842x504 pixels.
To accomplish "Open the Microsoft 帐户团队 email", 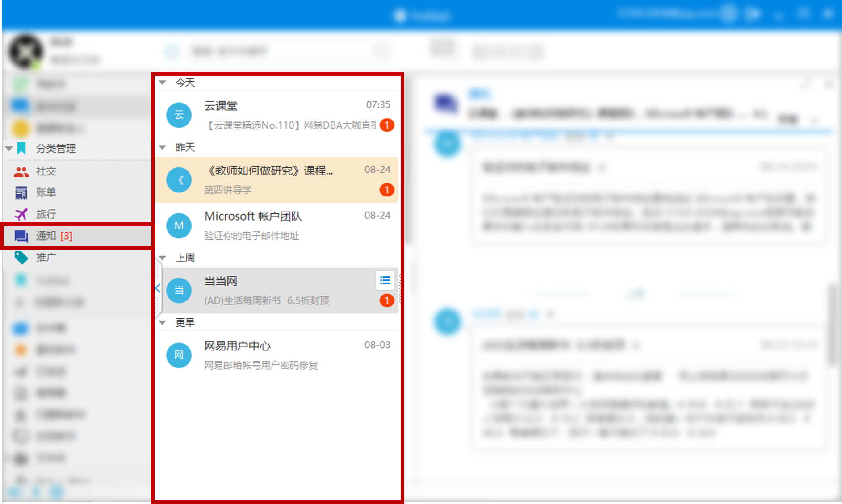I will (277, 226).
